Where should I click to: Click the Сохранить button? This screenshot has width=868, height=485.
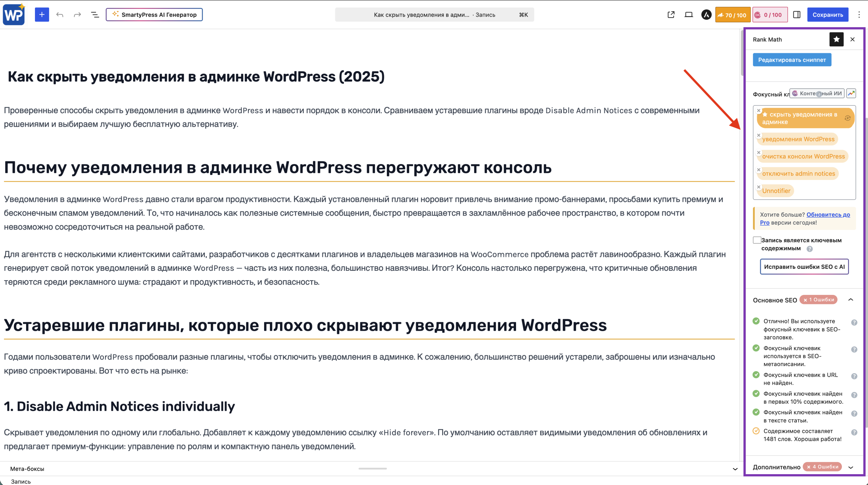(828, 15)
